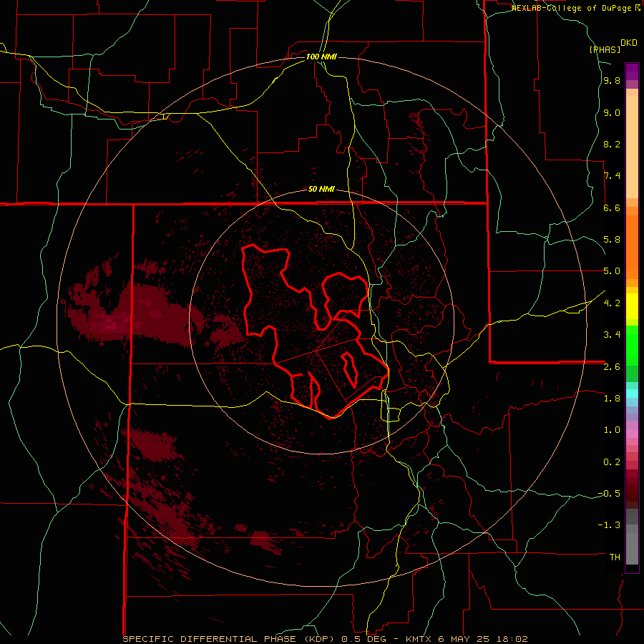Click the 6 MAY 25 18:02 timestamp

tap(483, 639)
